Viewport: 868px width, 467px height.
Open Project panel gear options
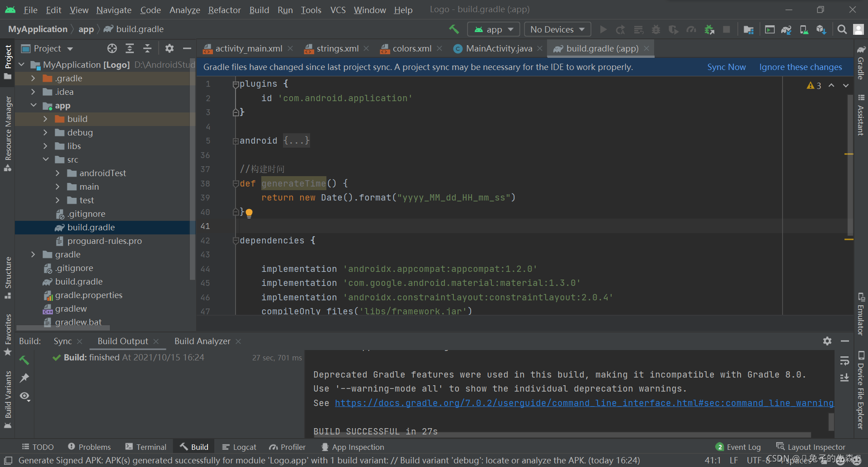click(170, 48)
